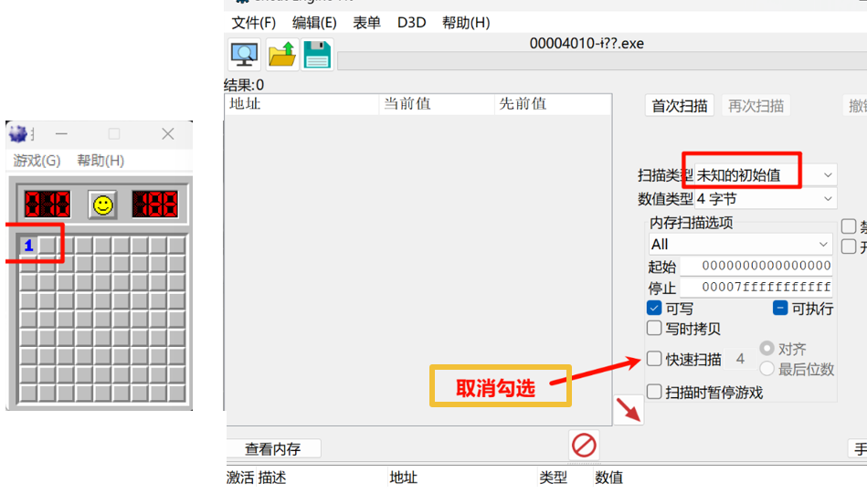Click the Minesweeper mine counter display
Screen dimensions: 867x504
click(48, 204)
